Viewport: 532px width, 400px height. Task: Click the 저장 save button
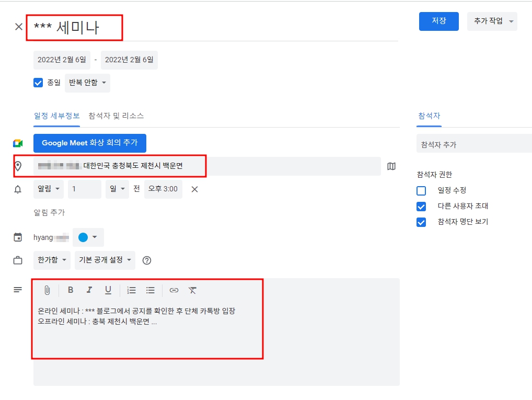coord(438,21)
